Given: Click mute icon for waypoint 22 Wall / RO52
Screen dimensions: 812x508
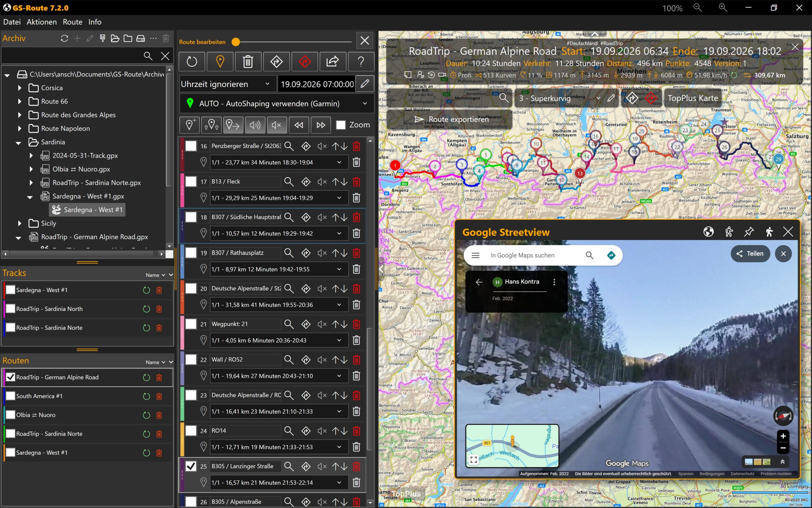Looking at the screenshot, I should (x=322, y=360).
